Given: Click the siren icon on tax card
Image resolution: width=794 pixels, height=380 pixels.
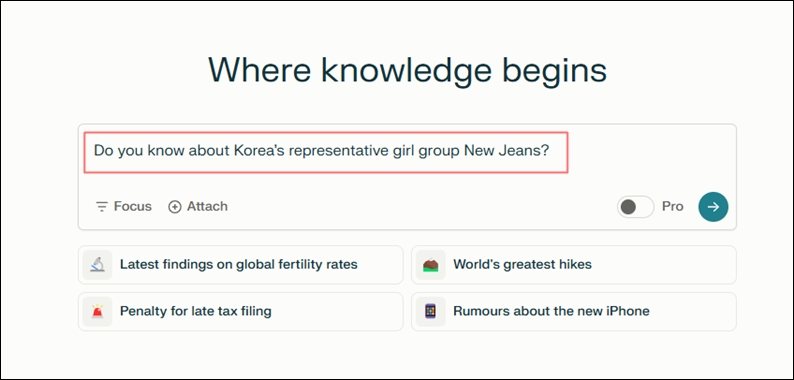Looking at the screenshot, I should point(97,311).
